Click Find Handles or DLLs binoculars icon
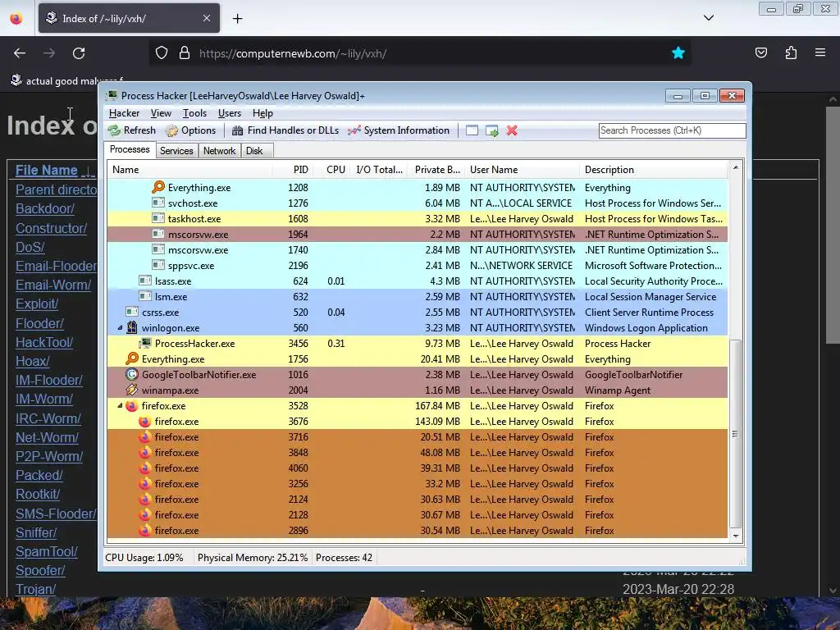840x630 pixels. pyautogui.click(x=237, y=130)
